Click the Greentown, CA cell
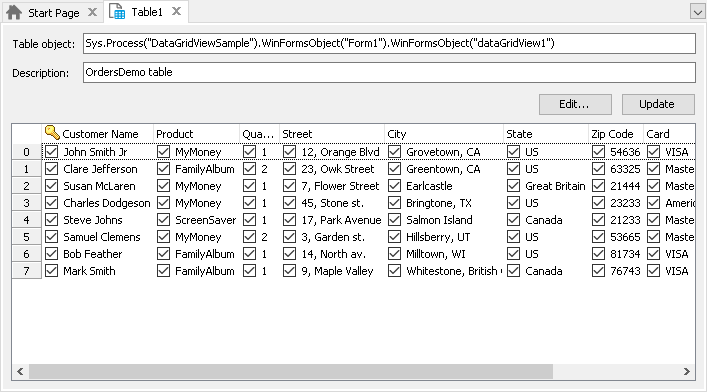Viewport: 707px width, 392px height. click(x=443, y=169)
